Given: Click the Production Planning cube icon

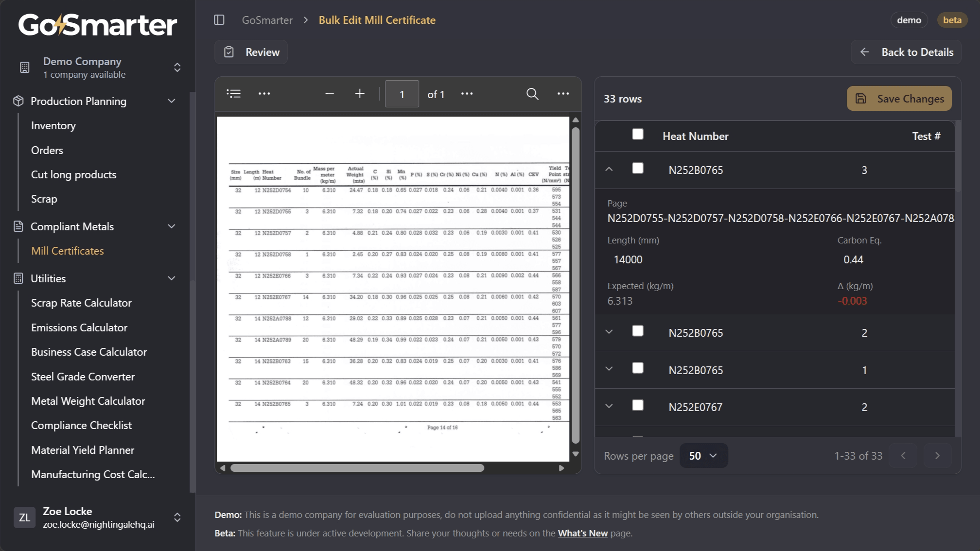Looking at the screenshot, I should click(x=18, y=101).
